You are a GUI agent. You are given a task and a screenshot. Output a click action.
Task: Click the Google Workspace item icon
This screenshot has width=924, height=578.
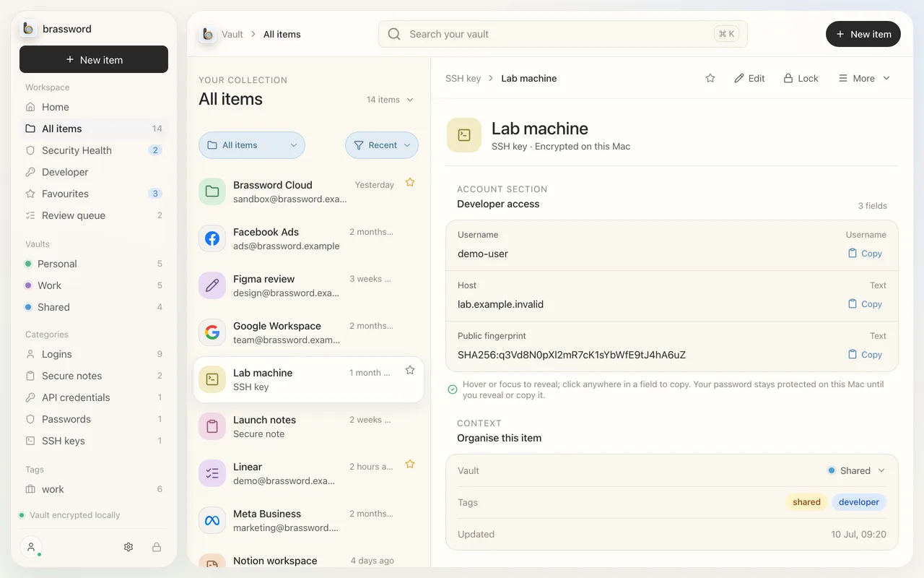point(212,332)
